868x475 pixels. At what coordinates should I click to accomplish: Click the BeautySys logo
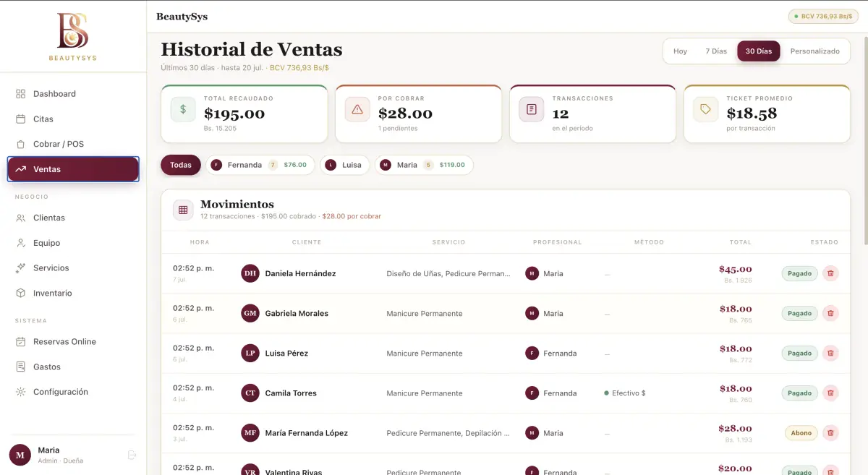(x=73, y=36)
